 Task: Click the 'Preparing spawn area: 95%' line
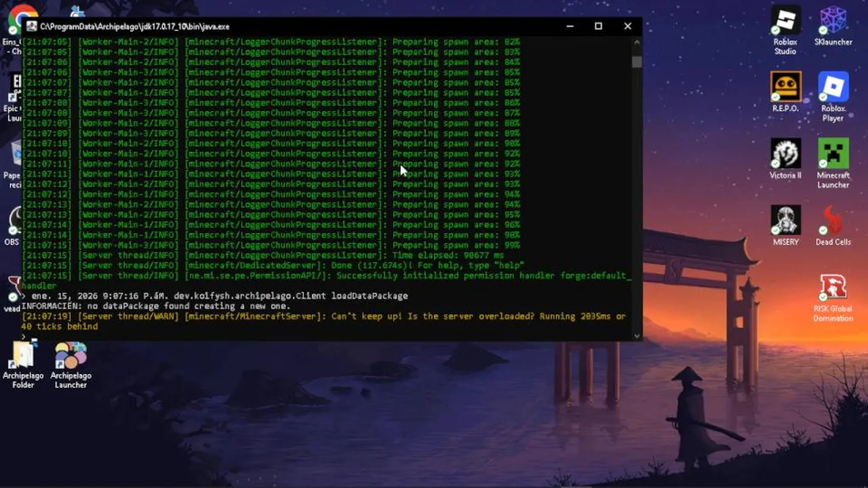click(271, 215)
